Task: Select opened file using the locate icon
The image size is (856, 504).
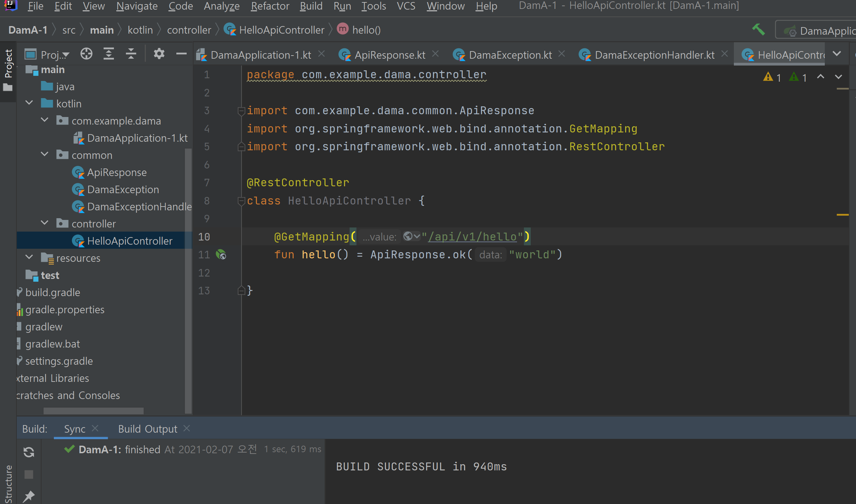Action: click(86, 54)
